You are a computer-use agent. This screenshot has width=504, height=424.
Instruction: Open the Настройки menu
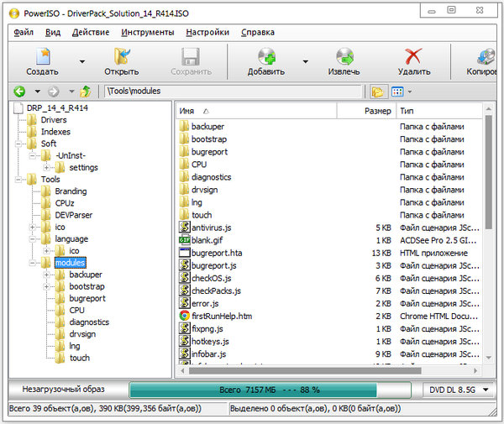(x=207, y=32)
